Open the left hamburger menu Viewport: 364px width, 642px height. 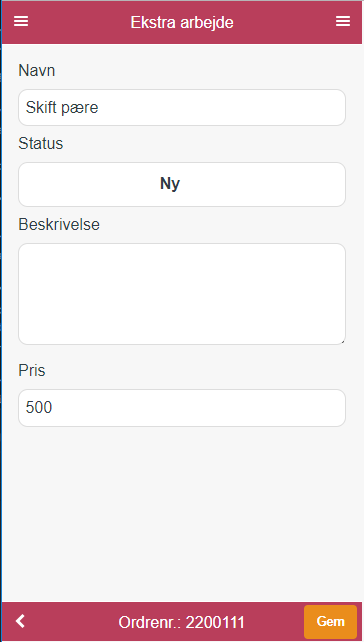21,21
